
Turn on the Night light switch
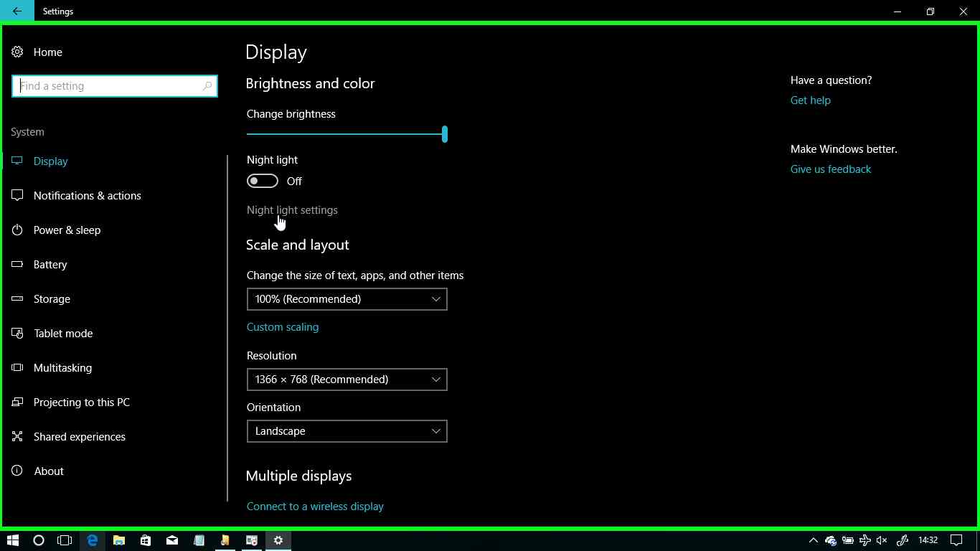pos(263,182)
